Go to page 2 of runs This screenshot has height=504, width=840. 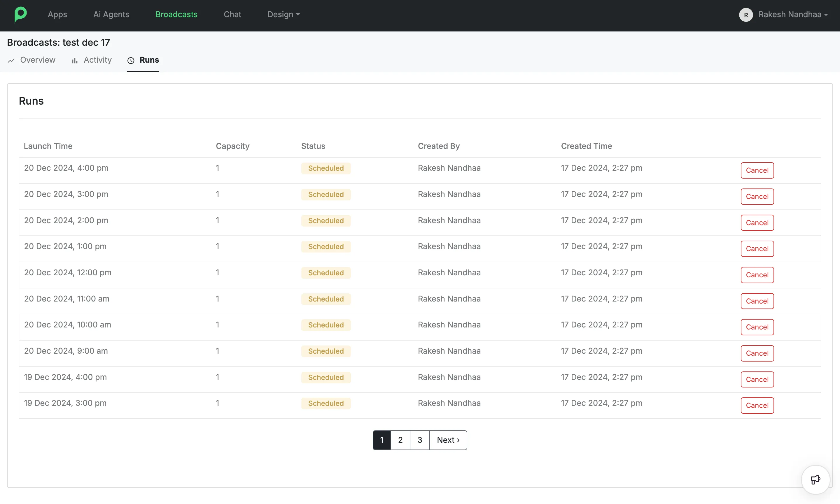[400, 440]
